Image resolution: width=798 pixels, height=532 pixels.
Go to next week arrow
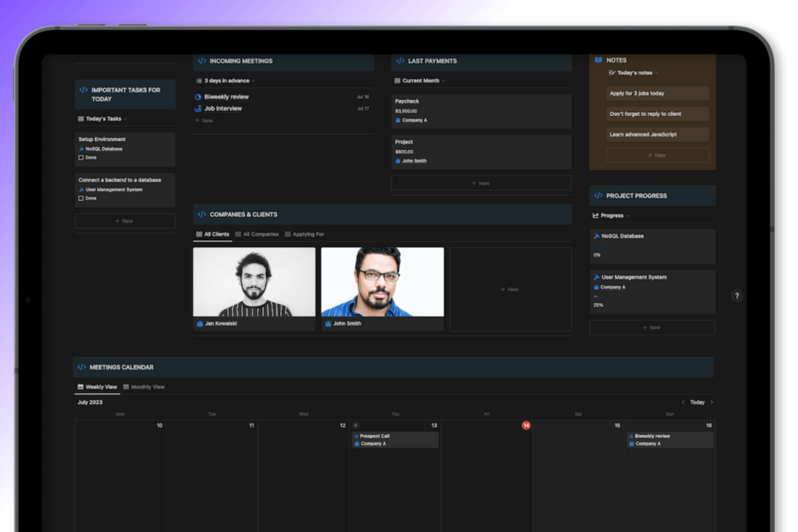tap(711, 403)
